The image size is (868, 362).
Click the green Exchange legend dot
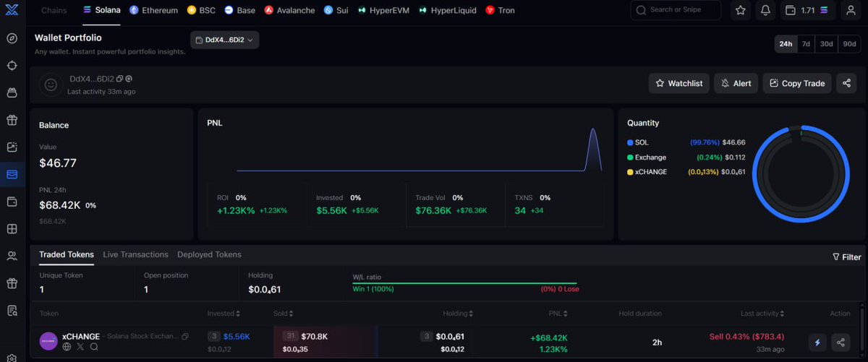pos(630,157)
